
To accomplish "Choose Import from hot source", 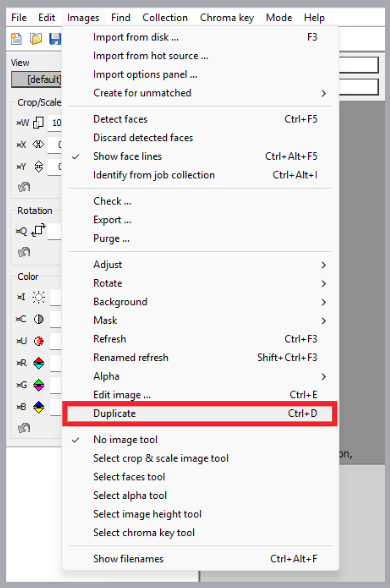I will [x=200, y=56].
